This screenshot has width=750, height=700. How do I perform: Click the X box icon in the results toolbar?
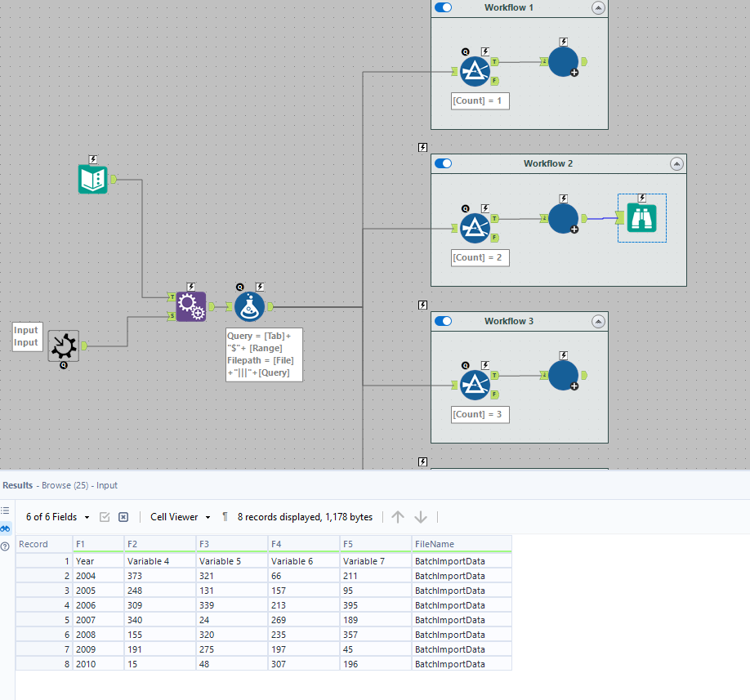coord(123,517)
